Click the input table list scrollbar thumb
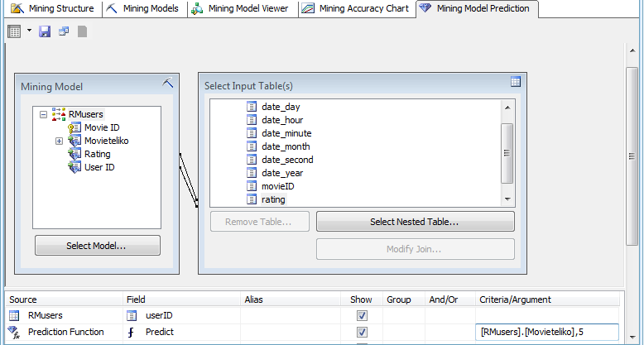The image size is (644, 345). coord(507,153)
